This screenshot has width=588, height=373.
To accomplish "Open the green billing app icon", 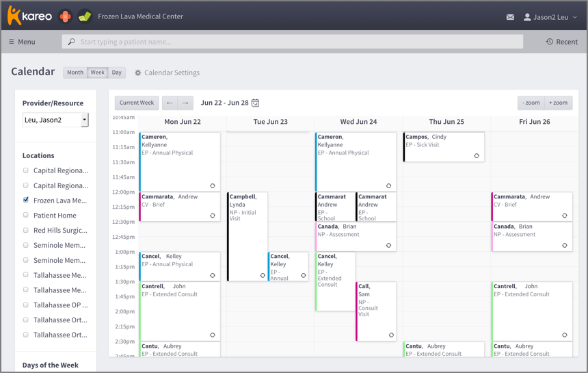I will 85,16.
